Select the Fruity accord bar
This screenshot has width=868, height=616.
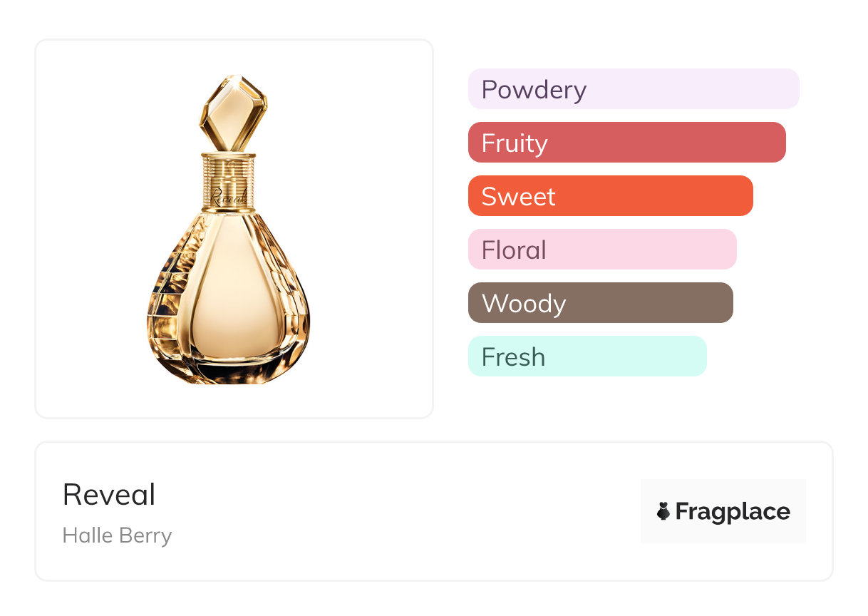[627, 143]
